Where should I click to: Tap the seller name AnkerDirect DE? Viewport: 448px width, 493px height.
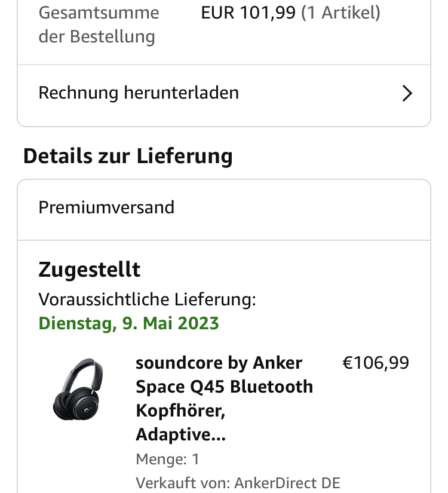coord(287,483)
